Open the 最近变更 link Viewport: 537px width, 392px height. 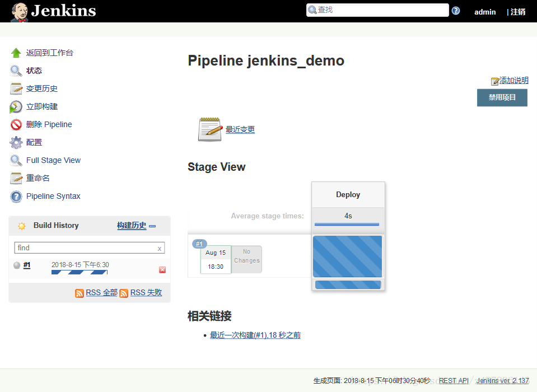click(x=240, y=129)
